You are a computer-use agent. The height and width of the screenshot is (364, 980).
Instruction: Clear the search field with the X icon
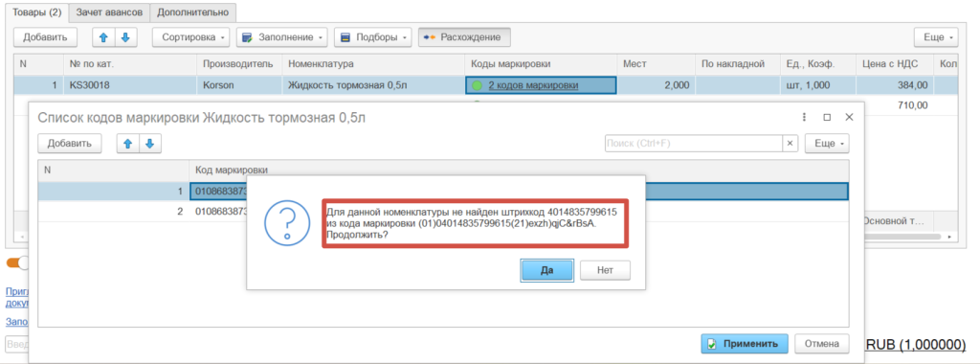pos(791,144)
